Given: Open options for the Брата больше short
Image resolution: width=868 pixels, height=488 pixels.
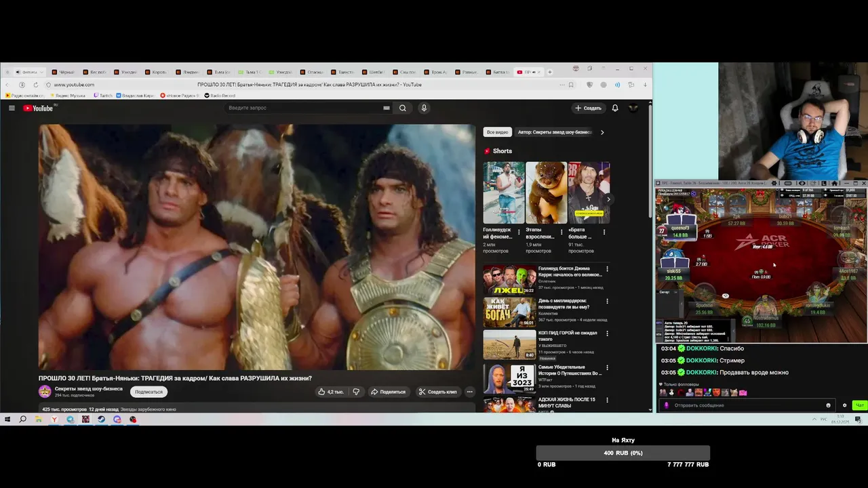Looking at the screenshot, I should point(604,232).
